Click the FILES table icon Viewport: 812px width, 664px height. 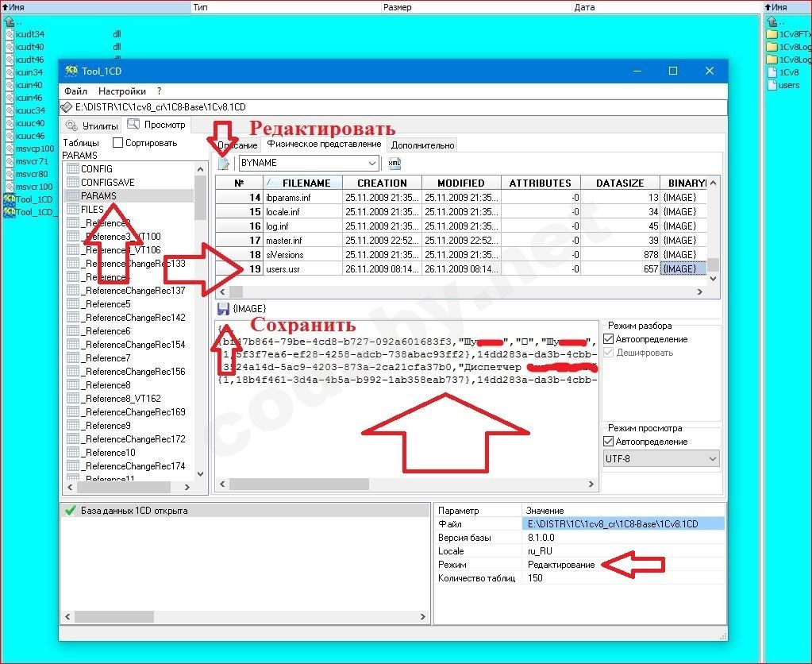click(x=72, y=210)
